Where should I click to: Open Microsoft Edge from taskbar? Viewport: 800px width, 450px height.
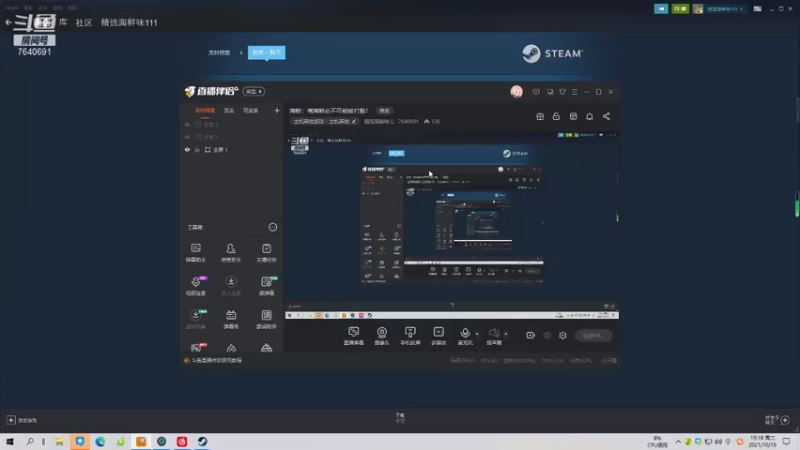100,442
